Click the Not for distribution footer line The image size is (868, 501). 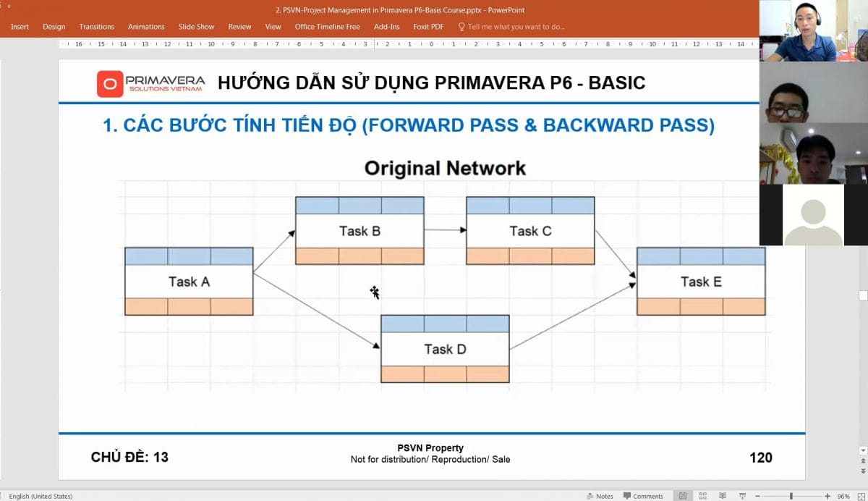[430, 459]
